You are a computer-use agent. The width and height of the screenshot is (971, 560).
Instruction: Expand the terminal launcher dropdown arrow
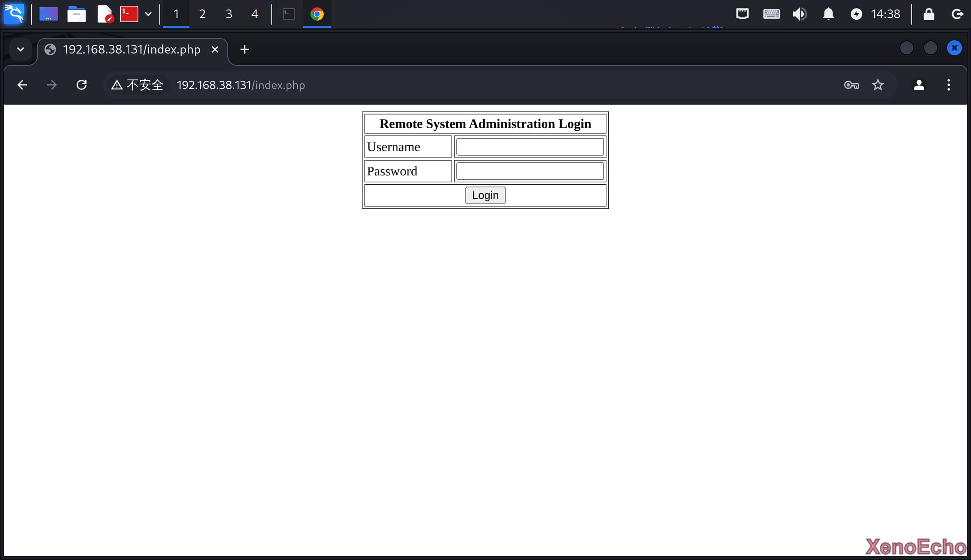pos(148,14)
